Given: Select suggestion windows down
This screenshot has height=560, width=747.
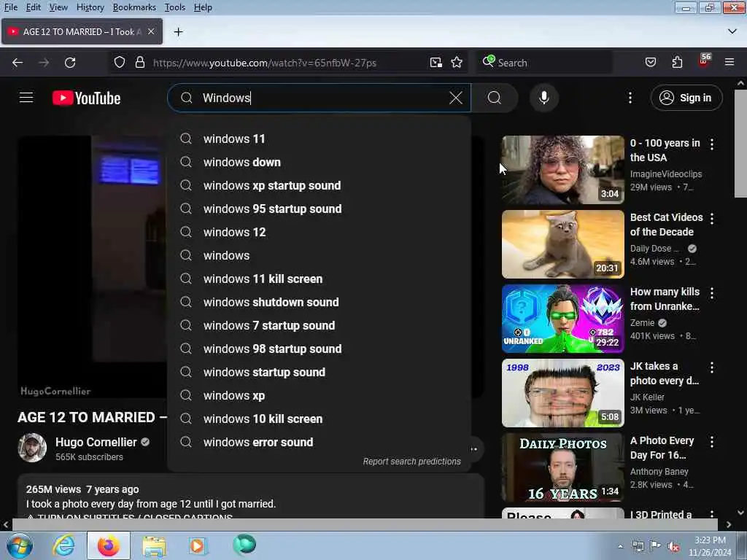Looking at the screenshot, I should click(x=320, y=162).
